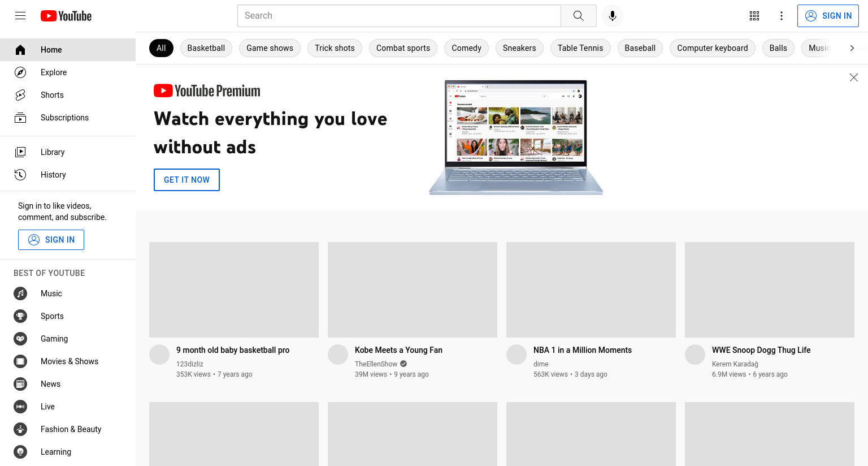The height and width of the screenshot is (466, 868).
Task: Select the Sneakers filter chip
Action: (519, 48)
